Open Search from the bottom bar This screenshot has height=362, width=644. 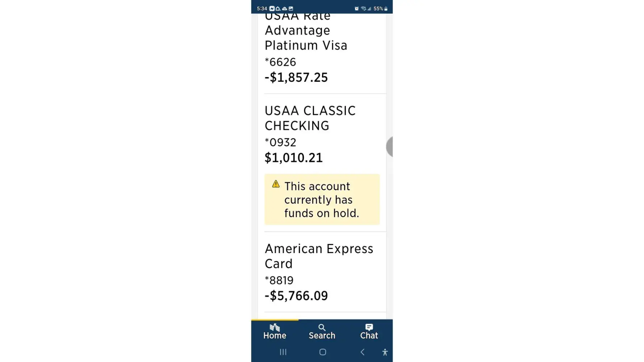tap(322, 331)
